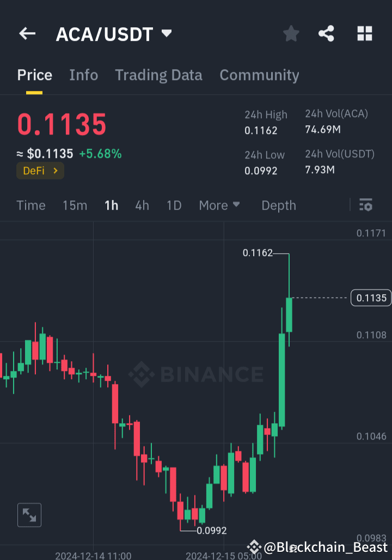Expand the More timeframes dropdown

(219, 205)
